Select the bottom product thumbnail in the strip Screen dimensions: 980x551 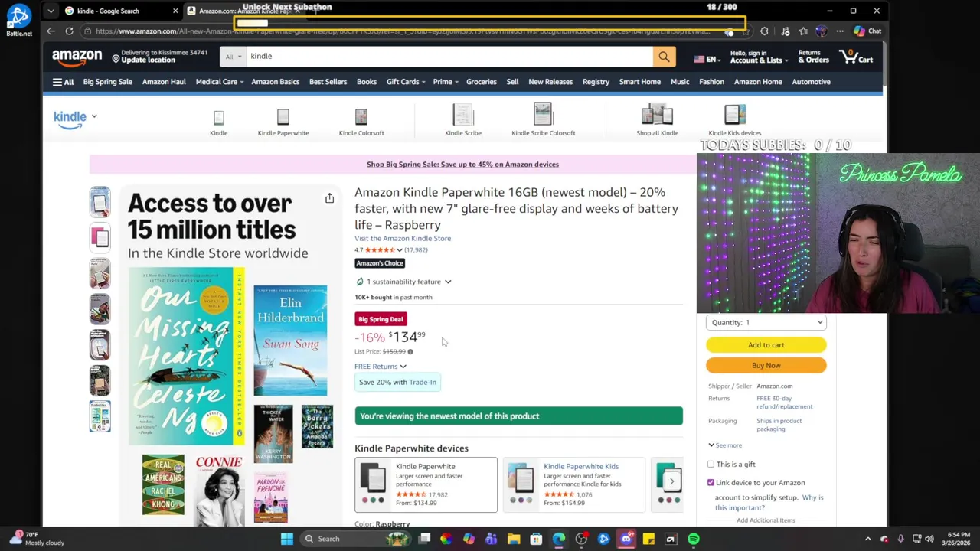pyautogui.click(x=100, y=416)
